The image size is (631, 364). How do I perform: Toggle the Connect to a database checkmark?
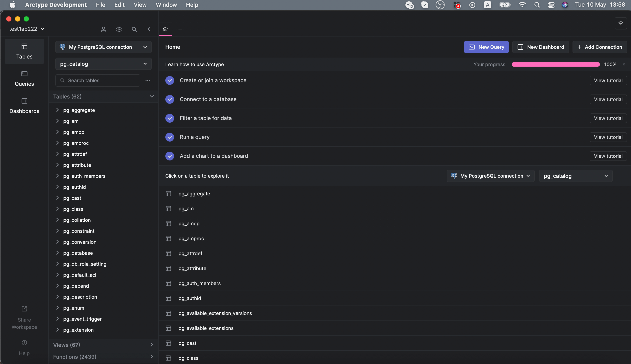(x=170, y=99)
